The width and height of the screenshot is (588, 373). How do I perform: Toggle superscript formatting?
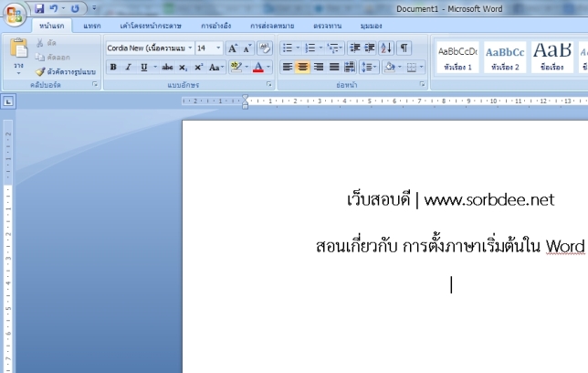[198, 68]
